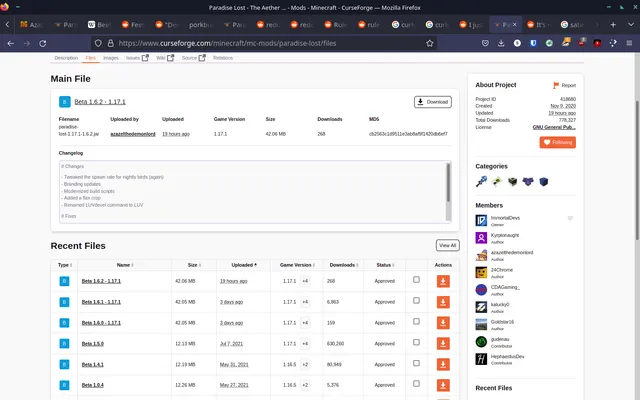Click the site lock security icon
The height and width of the screenshot is (400, 640).
(x=110, y=43)
